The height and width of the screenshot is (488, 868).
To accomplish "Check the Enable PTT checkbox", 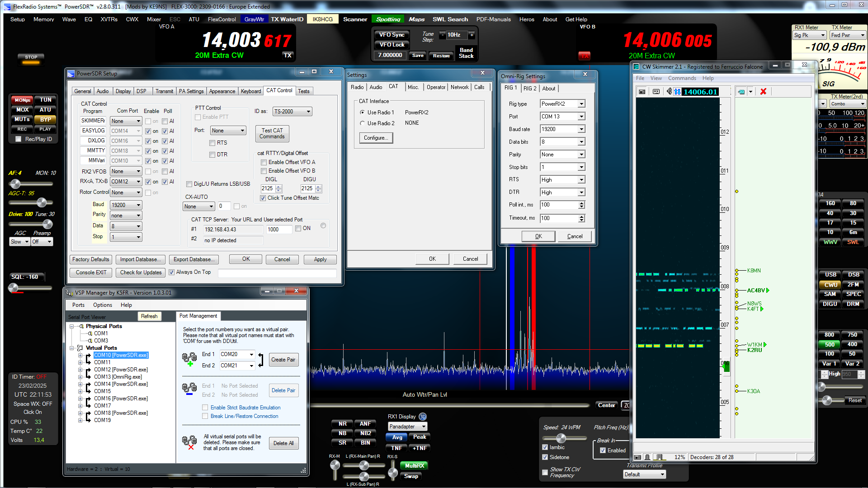I will [x=198, y=117].
